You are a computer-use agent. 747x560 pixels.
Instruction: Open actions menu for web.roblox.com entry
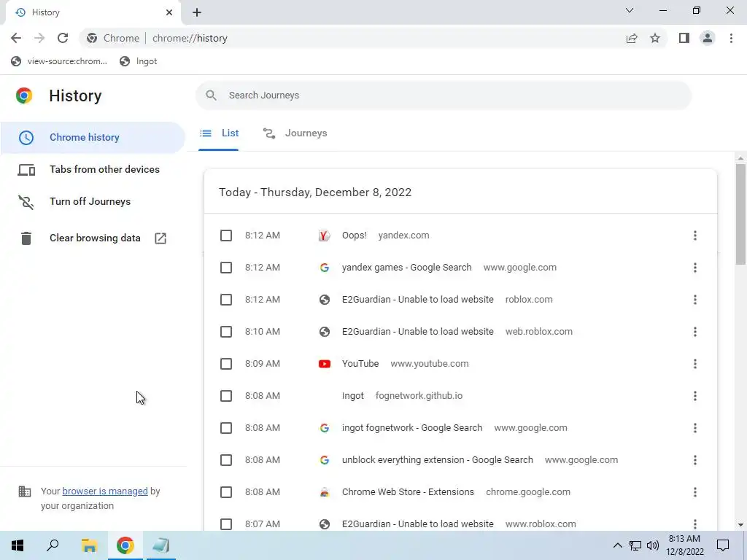[694, 332]
